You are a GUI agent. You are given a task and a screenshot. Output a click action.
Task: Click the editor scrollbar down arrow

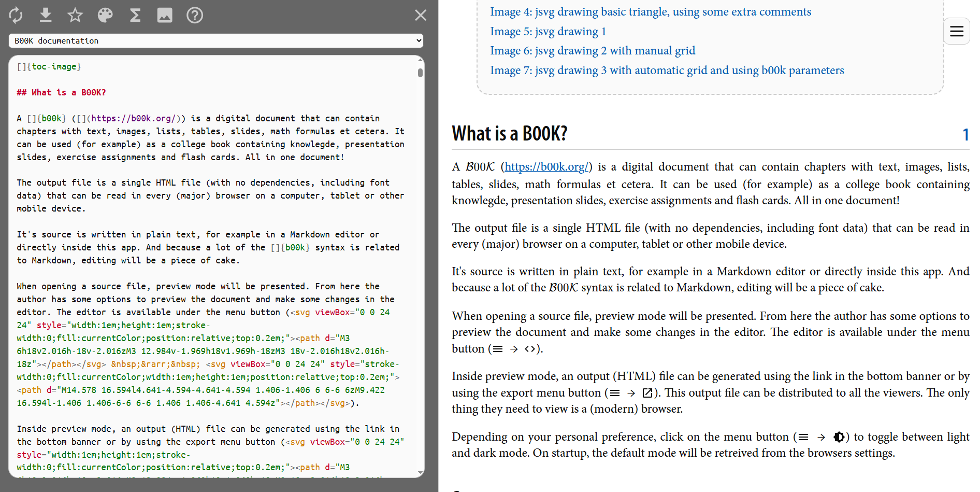(420, 473)
